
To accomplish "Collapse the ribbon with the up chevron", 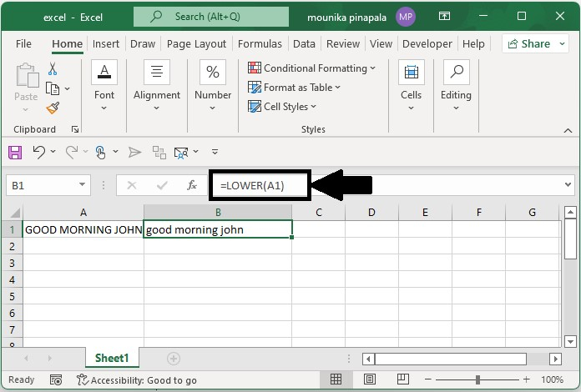I will [x=568, y=130].
